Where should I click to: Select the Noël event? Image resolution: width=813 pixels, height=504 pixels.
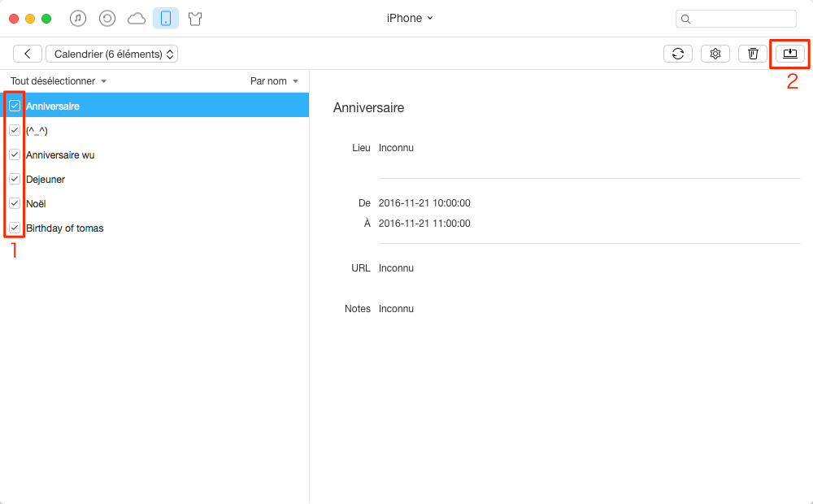(x=154, y=203)
